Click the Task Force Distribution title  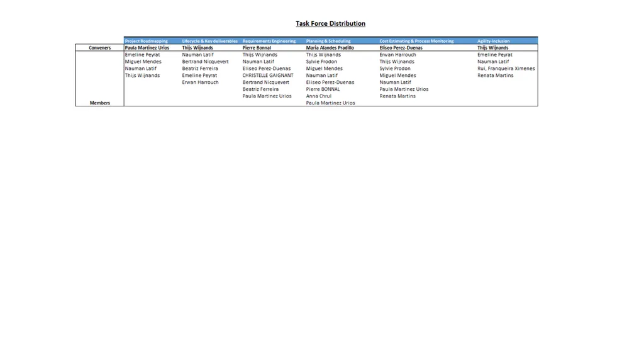coord(330,23)
